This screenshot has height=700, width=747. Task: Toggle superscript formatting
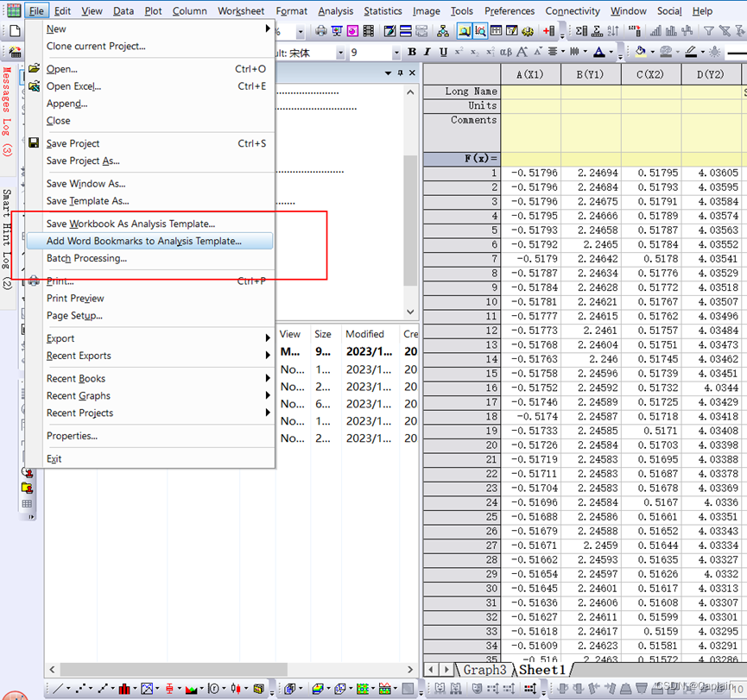pos(459,52)
